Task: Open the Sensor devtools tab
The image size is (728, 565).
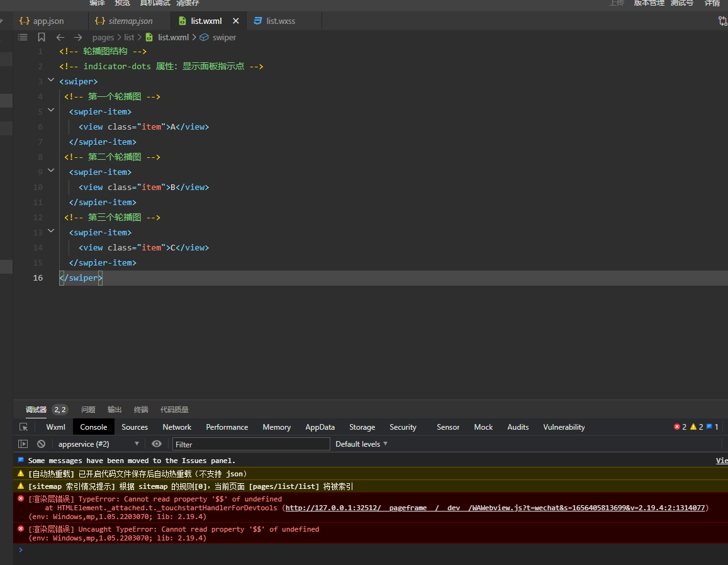Action: 448,427
